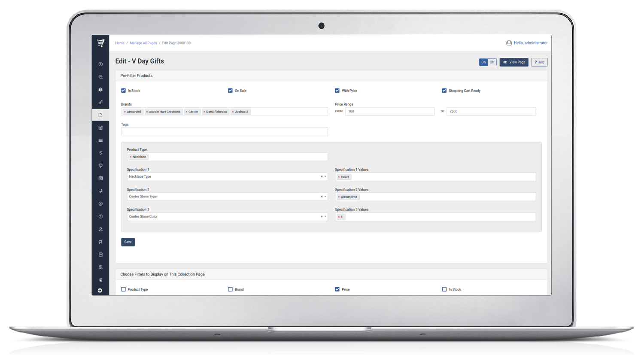
Task: Uncheck the With Price checkbox
Action: click(337, 91)
